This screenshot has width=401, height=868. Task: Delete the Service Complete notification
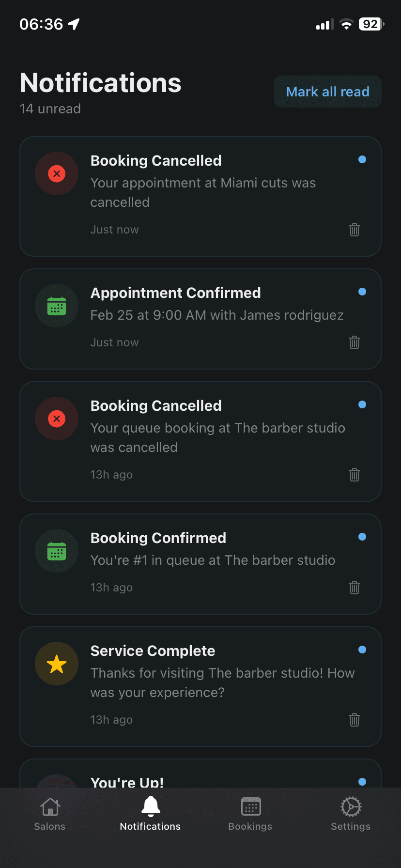click(x=355, y=720)
